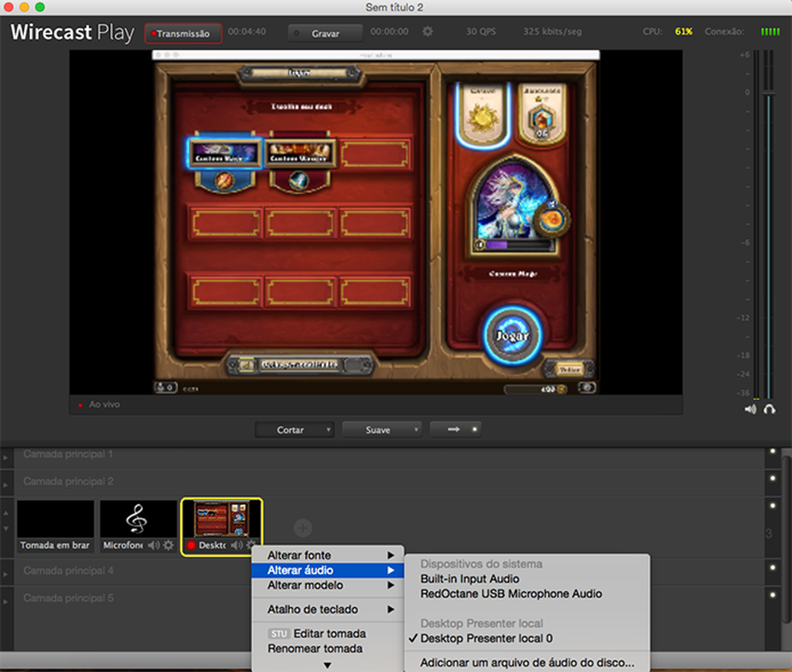The width and height of the screenshot is (792, 672).
Task: Choose Adicionar um arquivo de áudio do disco
Action: click(x=527, y=662)
